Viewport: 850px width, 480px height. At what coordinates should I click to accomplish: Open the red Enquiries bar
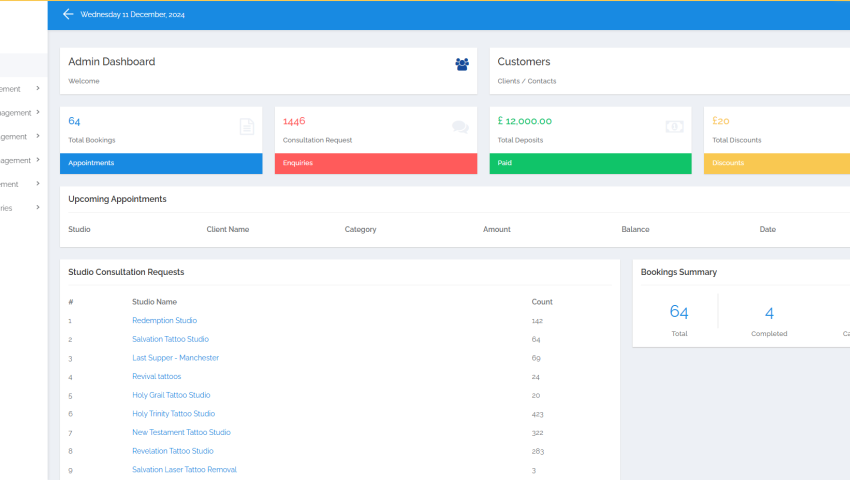(375, 163)
